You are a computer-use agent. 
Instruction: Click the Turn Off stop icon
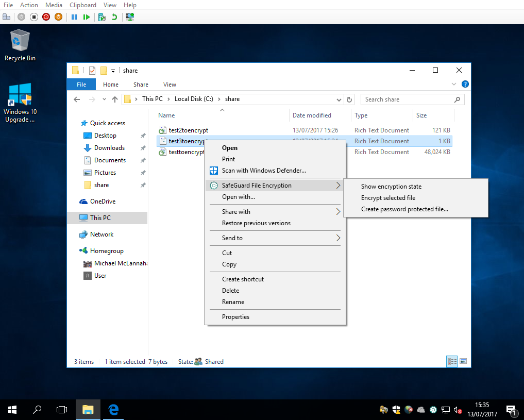(x=34, y=16)
